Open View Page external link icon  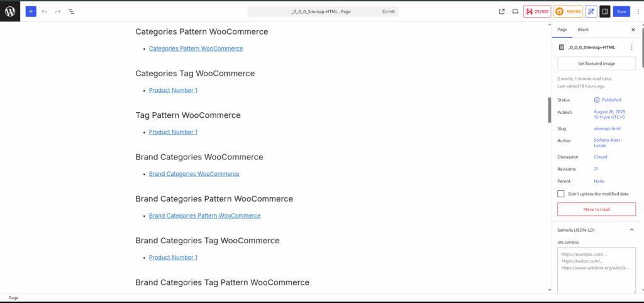tap(501, 11)
